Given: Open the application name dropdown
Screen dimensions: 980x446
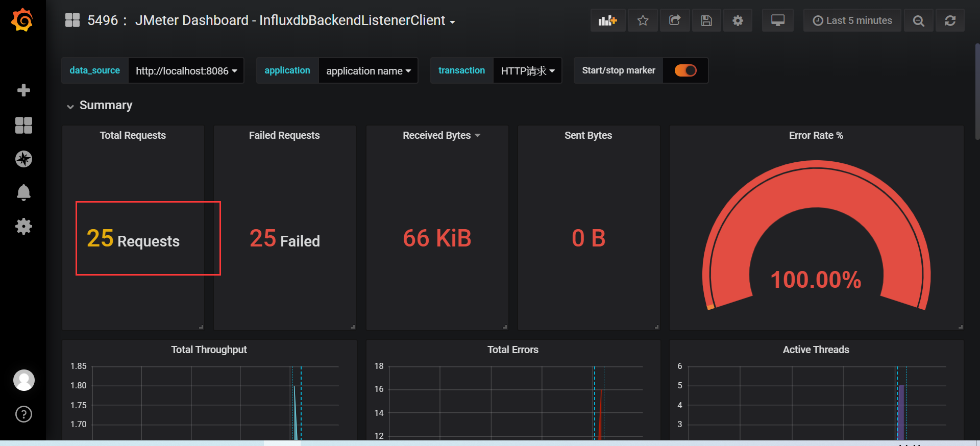Looking at the screenshot, I should (x=369, y=70).
